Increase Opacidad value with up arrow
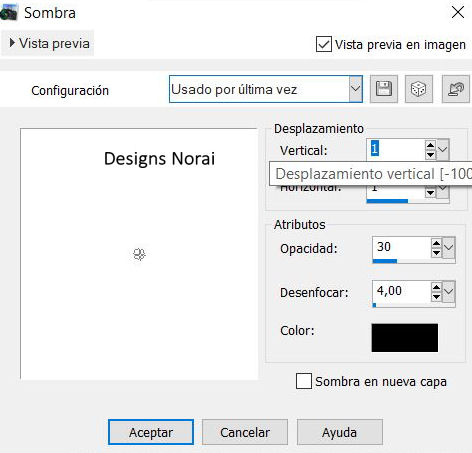Viewport: 472px width, 453px height. click(436, 243)
